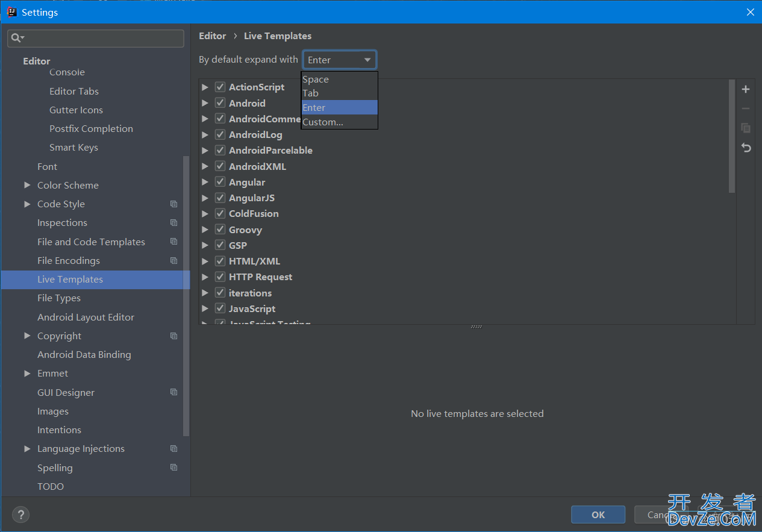Screen dimensions: 762x532
Task: Open Android Layout Editor settings
Action: (x=86, y=318)
